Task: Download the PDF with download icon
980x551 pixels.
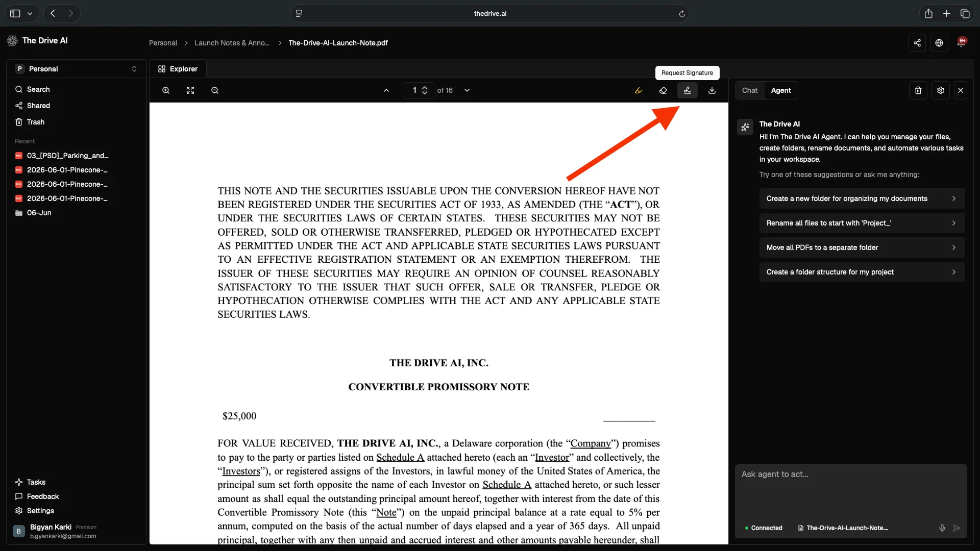Action: [712, 90]
